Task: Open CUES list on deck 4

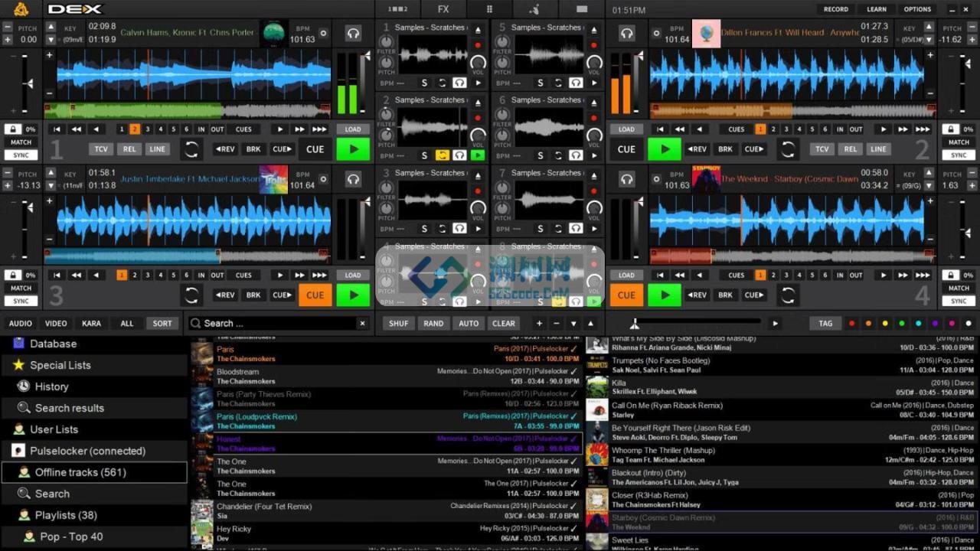Action: click(736, 275)
